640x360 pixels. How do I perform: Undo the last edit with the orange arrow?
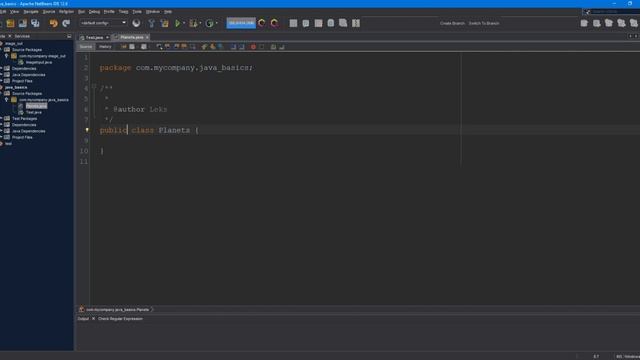tap(53, 23)
